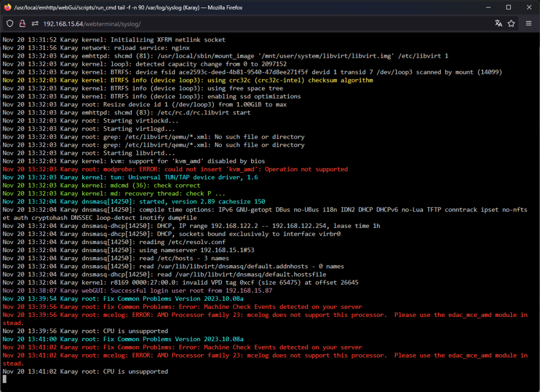
Task: Click 'Starting virtlogd...' log line
Action: point(89,129)
